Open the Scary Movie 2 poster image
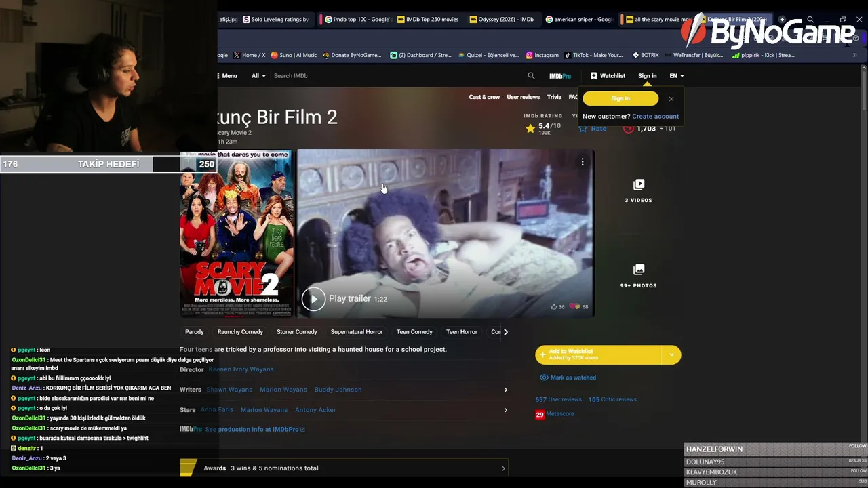Screen dimensions: 868x488 click(237, 233)
